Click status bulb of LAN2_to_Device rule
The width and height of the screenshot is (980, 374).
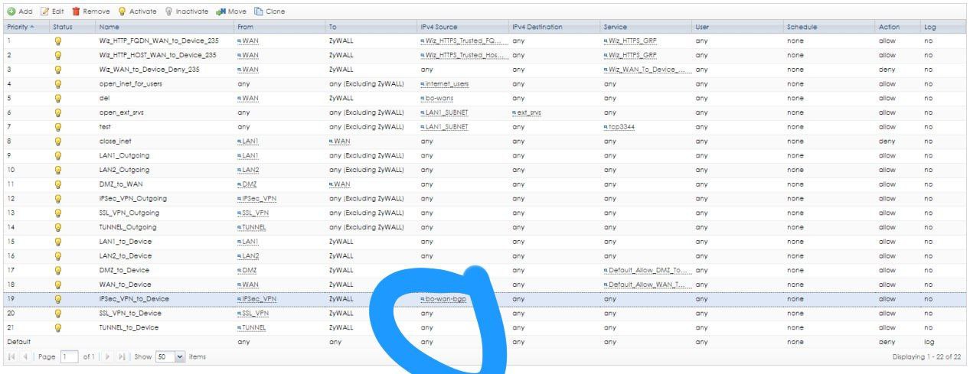pos(57,256)
